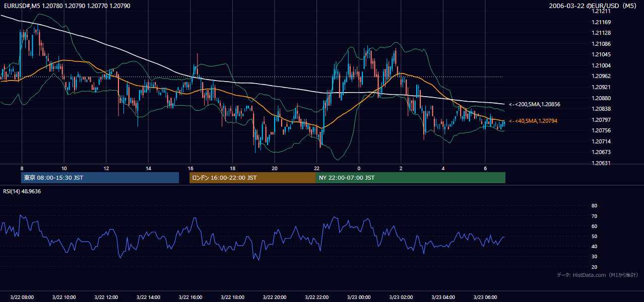Select the 200 SMA label 1.20856
This screenshot has width=644, height=302.
(x=535, y=104)
